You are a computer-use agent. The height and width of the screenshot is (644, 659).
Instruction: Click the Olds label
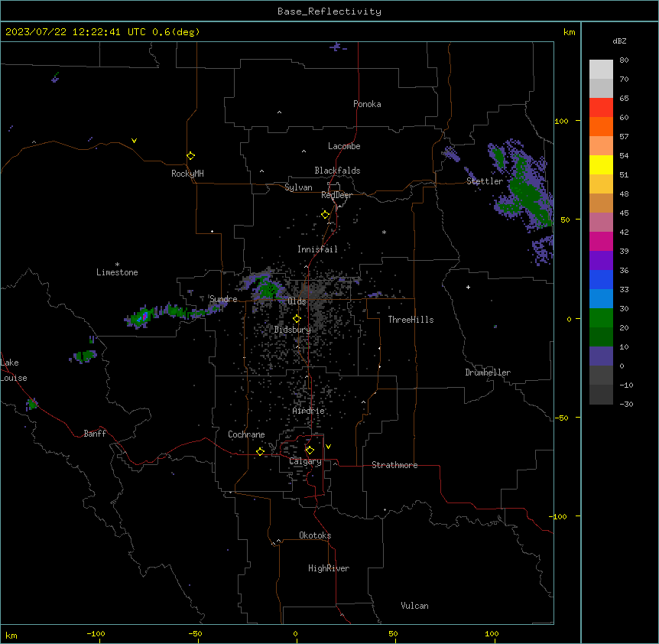(x=297, y=301)
